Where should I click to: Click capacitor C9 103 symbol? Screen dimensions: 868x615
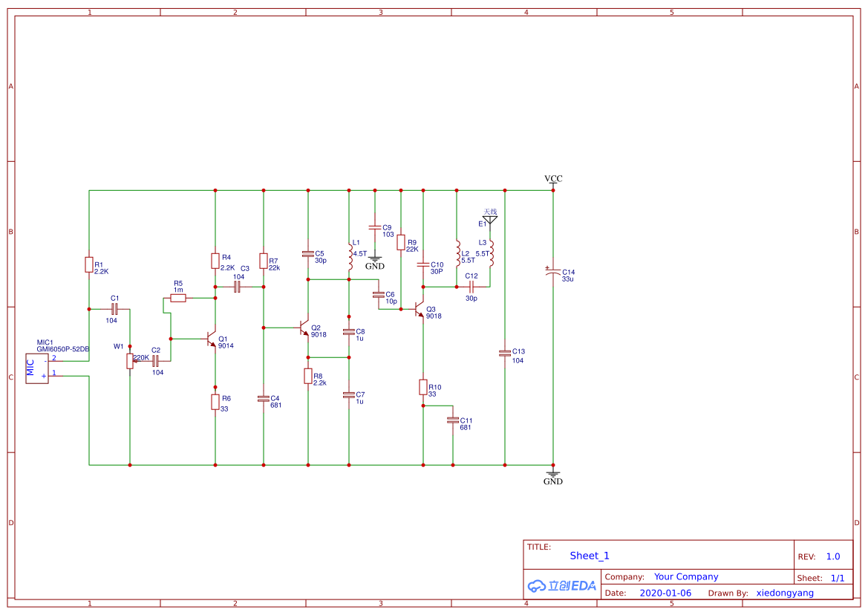[375, 227]
